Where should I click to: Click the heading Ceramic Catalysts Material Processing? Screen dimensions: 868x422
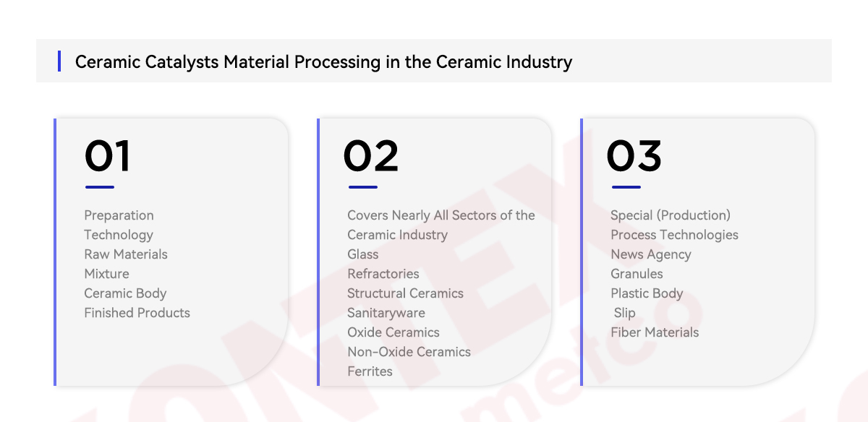323,61
